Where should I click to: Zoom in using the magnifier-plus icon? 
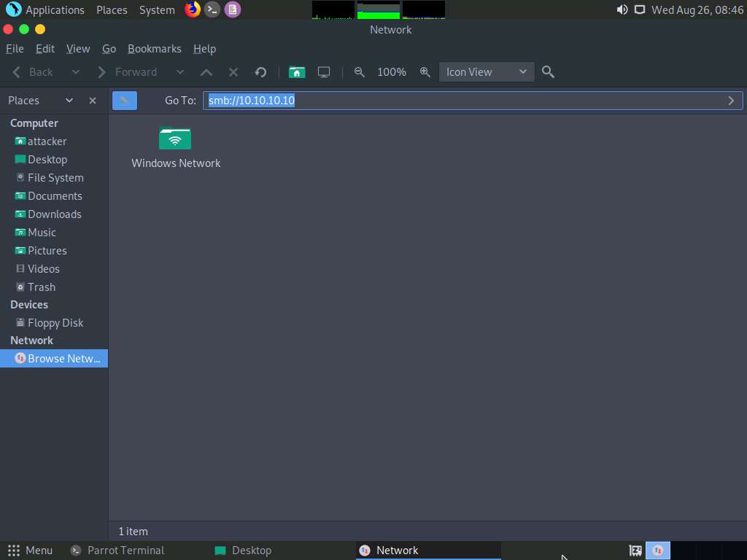click(425, 71)
